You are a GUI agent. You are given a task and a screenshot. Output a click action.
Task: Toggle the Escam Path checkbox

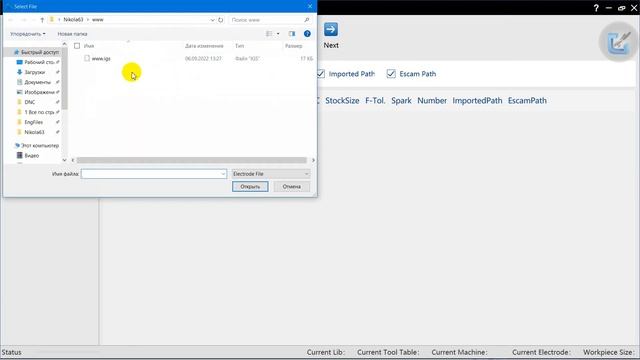(391, 74)
